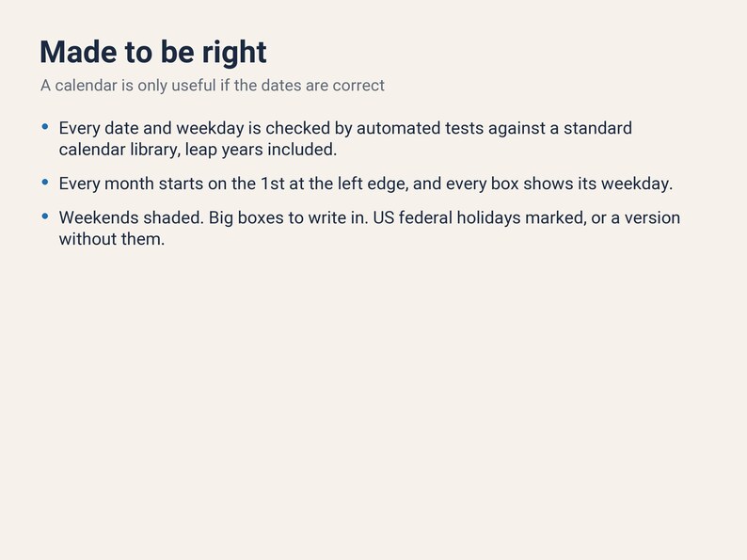The height and width of the screenshot is (560, 747).
Task: Click the words 'calendar library' on second line
Action: click(x=119, y=150)
